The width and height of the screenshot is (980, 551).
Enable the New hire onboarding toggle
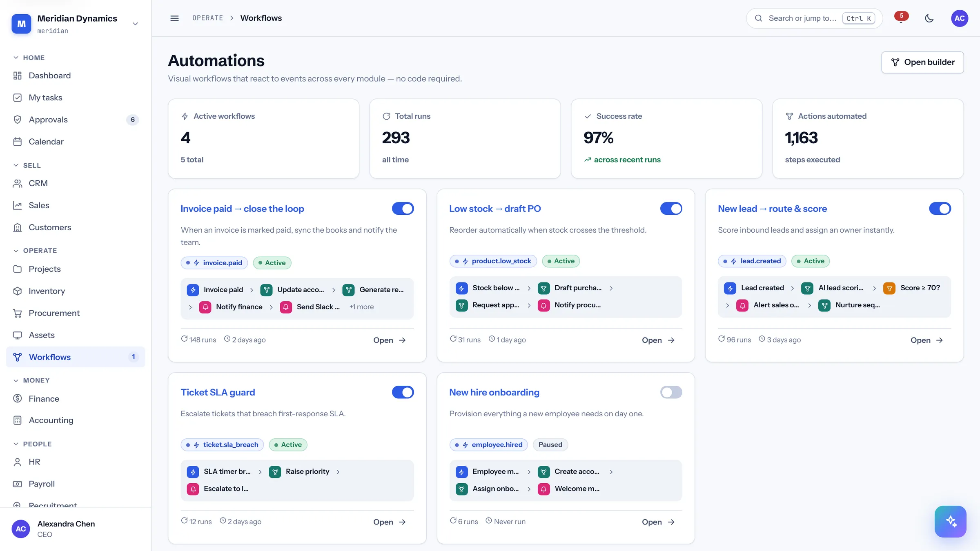pos(671,392)
